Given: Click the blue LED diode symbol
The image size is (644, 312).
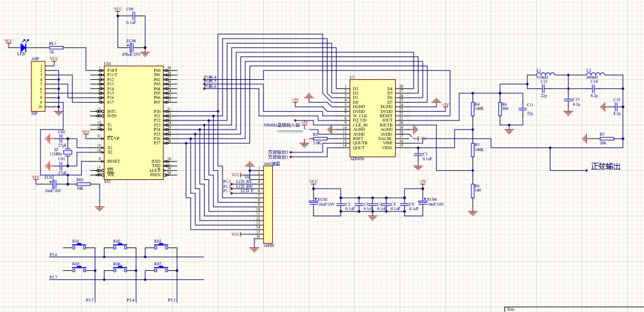Looking at the screenshot, I should 23,48.
